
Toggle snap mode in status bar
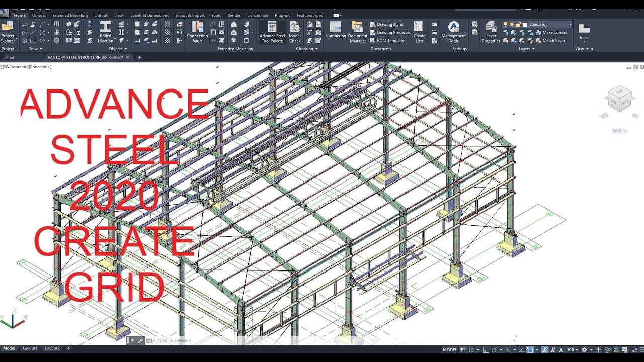[x=470, y=349]
